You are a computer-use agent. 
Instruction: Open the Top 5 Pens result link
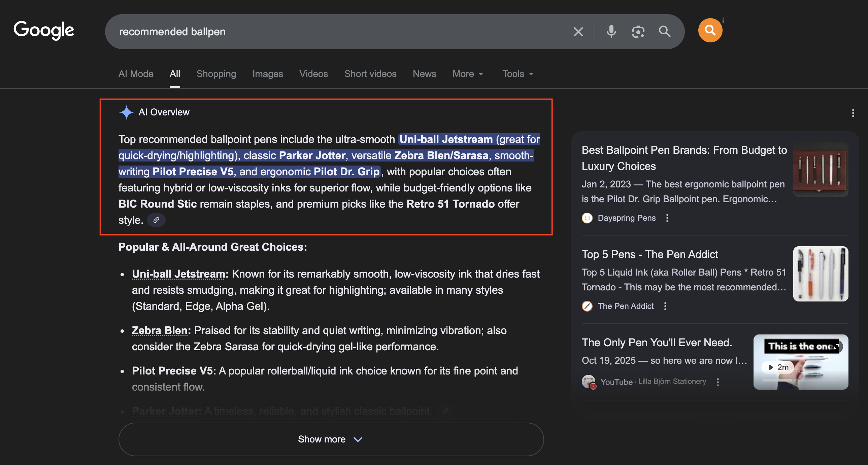click(649, 254)
